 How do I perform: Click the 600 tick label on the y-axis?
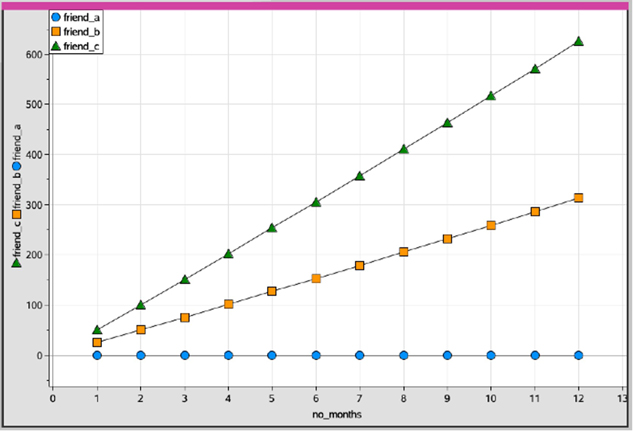tap(37, 54)
